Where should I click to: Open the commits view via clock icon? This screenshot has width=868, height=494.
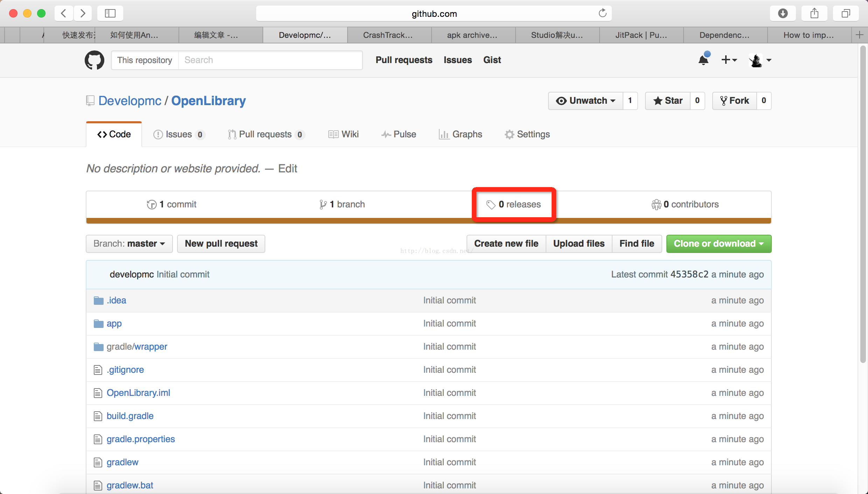point(151,204)
